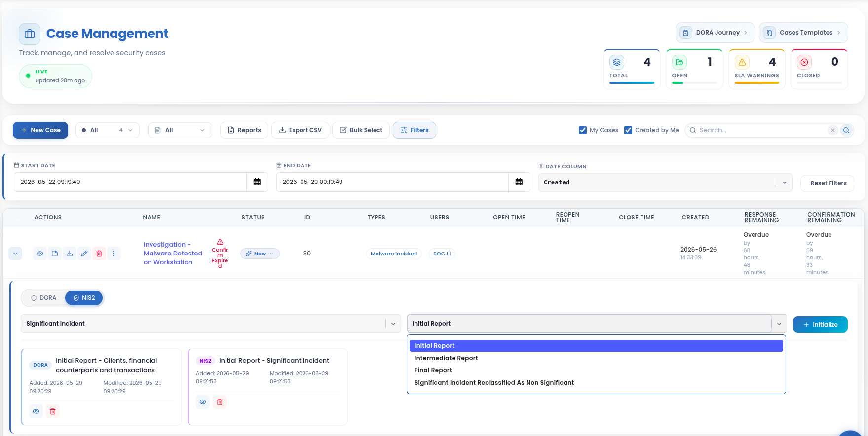Screen dimensions: 868x436
Task: Open the Significant Incident dropdown
Action: click(211, 324)
